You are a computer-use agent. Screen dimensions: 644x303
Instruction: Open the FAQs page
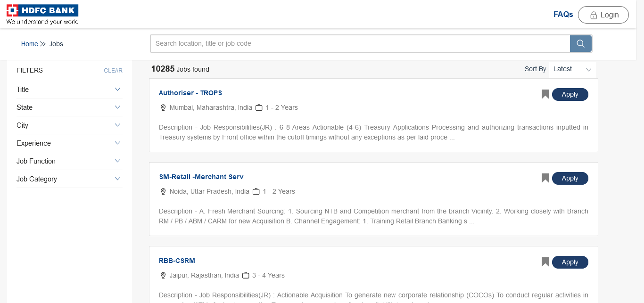pyautogui.click(x=563, y=15)
